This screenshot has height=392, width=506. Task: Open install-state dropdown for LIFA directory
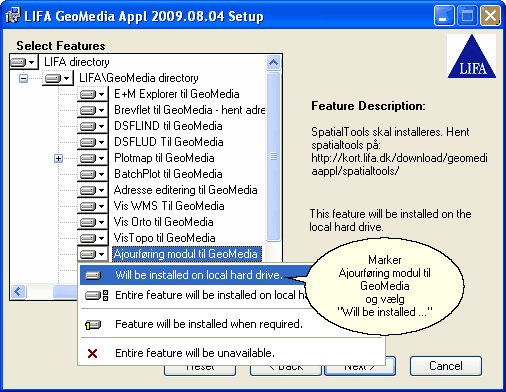coord(24,62)
